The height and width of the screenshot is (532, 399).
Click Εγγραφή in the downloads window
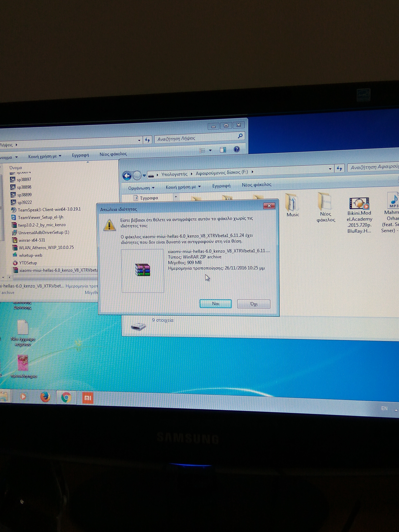pyautogui.click(x=80, y=155)
